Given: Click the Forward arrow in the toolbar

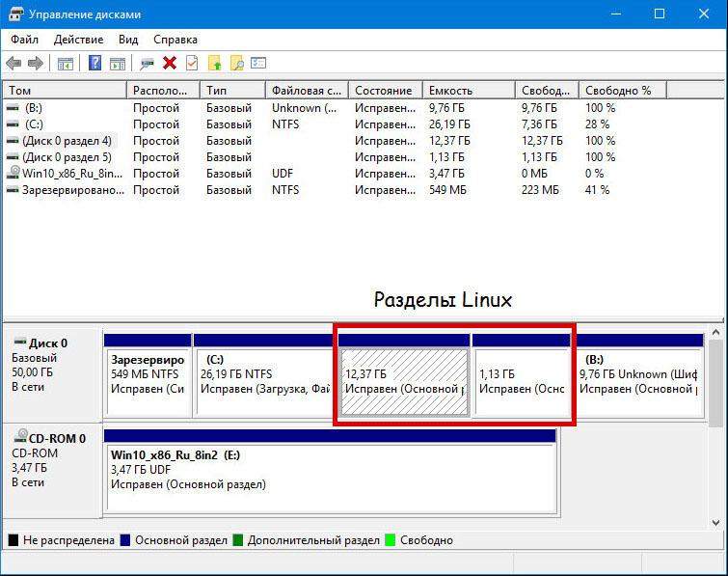Looking at the screenshot, I should pyautogui.click(x=36, y=63).
